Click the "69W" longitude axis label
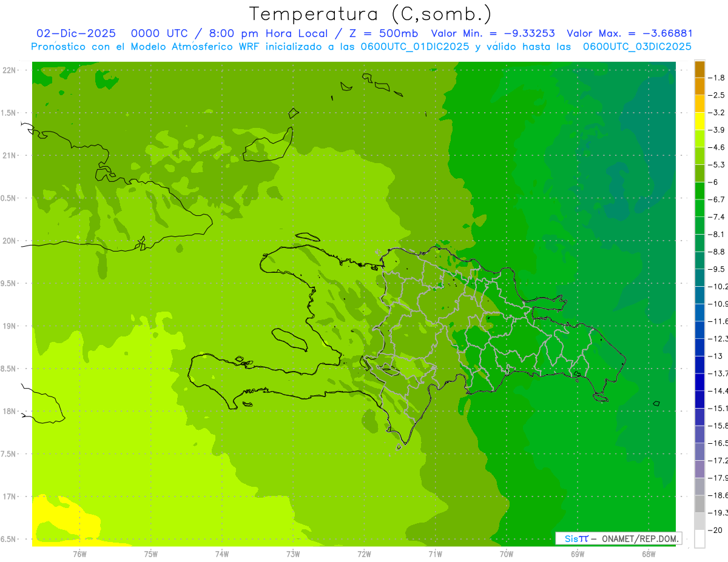Screen dimensions: 728x562 point(578,554)
